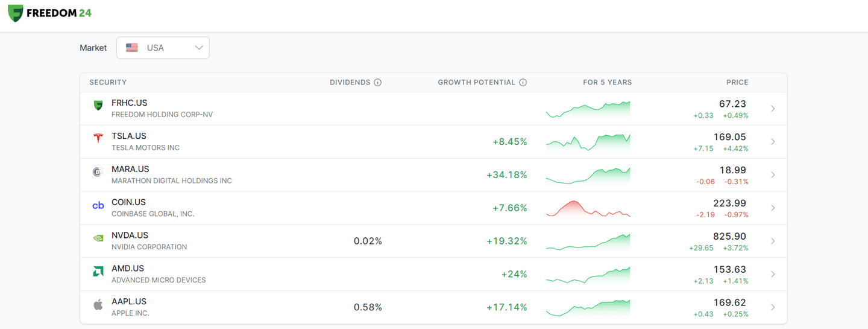Click the AMD logo icon
The width and height of the screenshot is (868, 329).
98,272
